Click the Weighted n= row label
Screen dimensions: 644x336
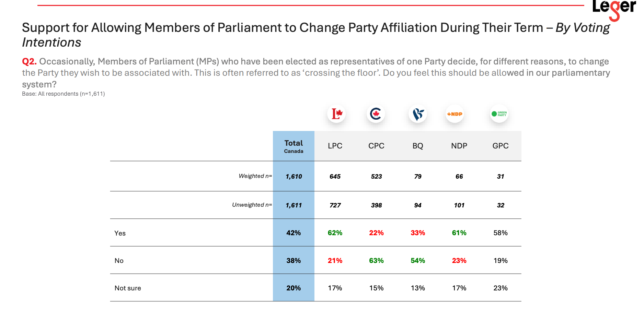(x=255, y=176)
